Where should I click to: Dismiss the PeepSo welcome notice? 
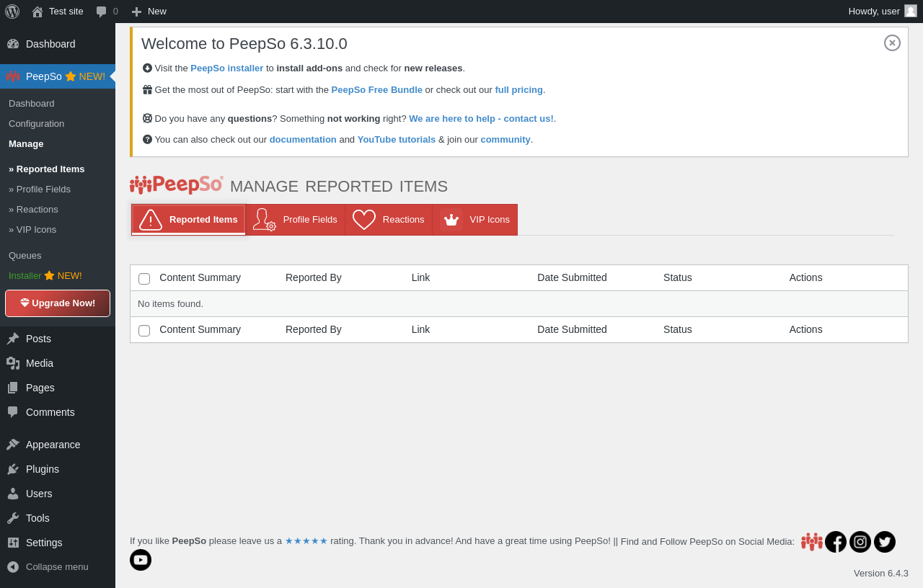(892, 43)
